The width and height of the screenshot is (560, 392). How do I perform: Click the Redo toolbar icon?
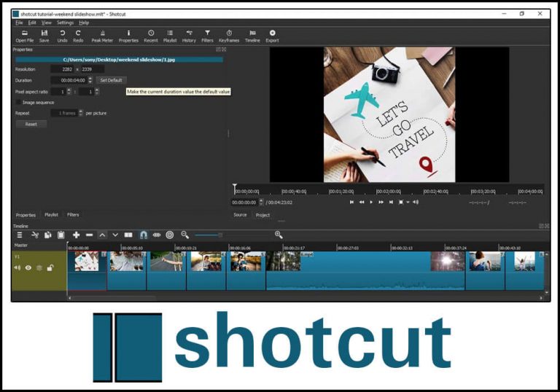point(78,36)
